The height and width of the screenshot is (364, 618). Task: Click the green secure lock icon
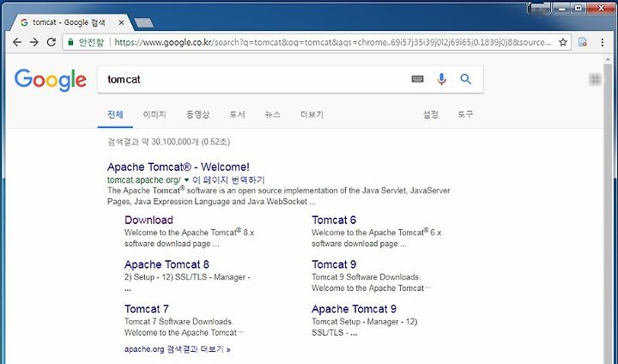pos(71,42)
